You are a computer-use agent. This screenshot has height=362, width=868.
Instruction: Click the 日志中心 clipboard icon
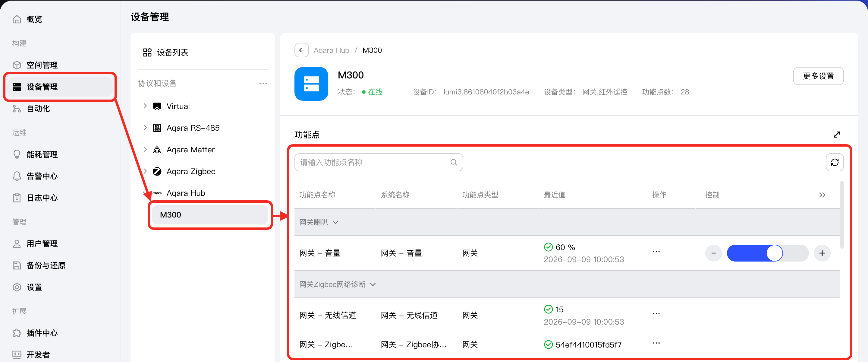point(17,198)
